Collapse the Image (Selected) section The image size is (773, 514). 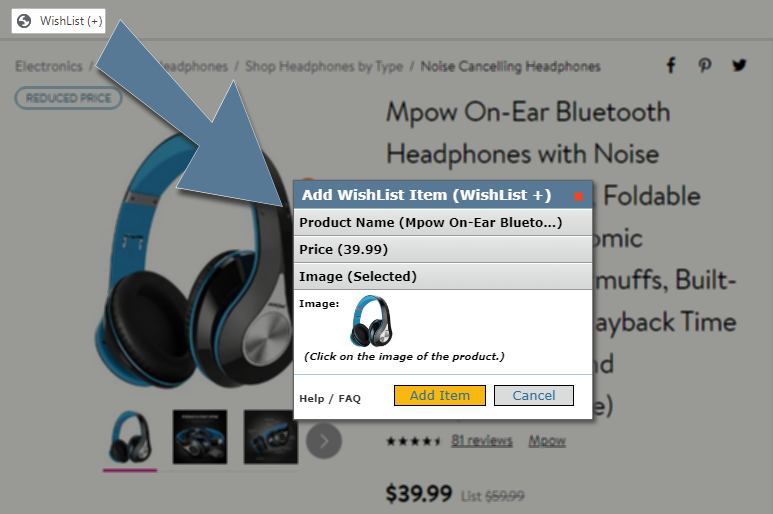[443, 276]
